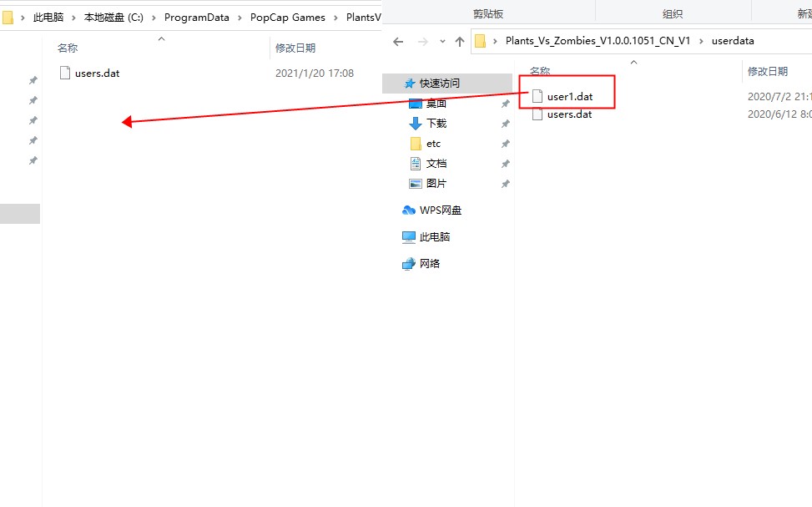Screen dimensions: 812x507
Task: Select 网络 network in navigation pane
Action: pos(429,263)
